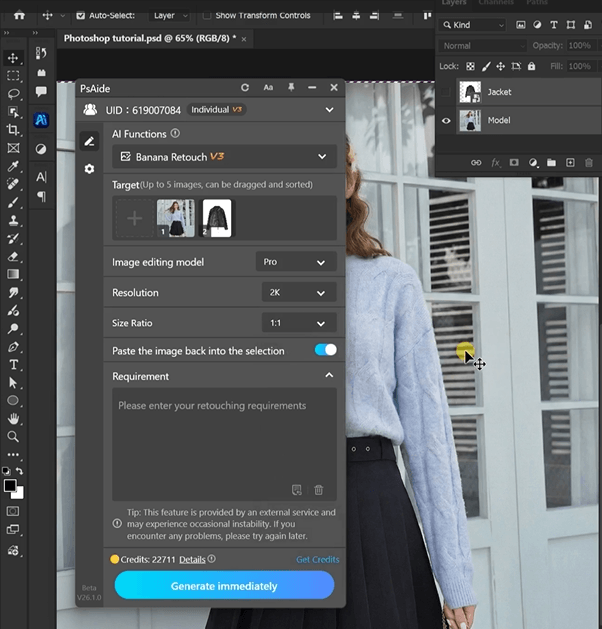
Task: Open the History panel icon
Action: point(41,53)
